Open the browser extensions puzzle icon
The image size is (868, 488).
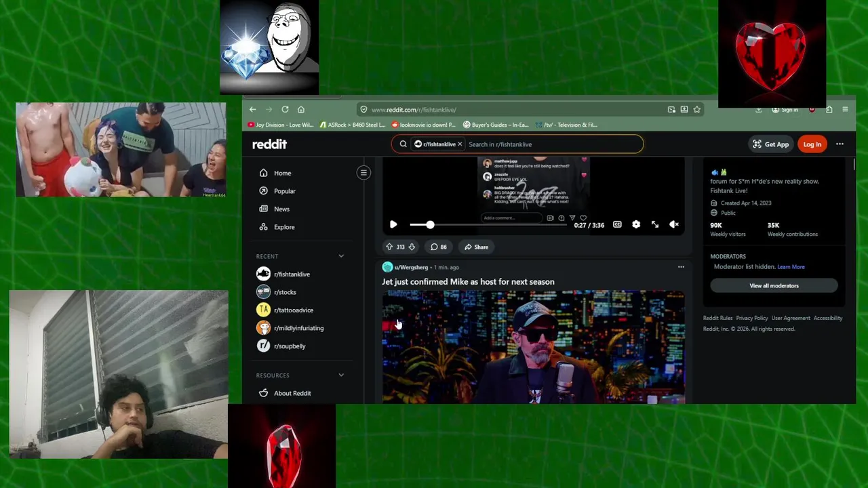[829, 109]
